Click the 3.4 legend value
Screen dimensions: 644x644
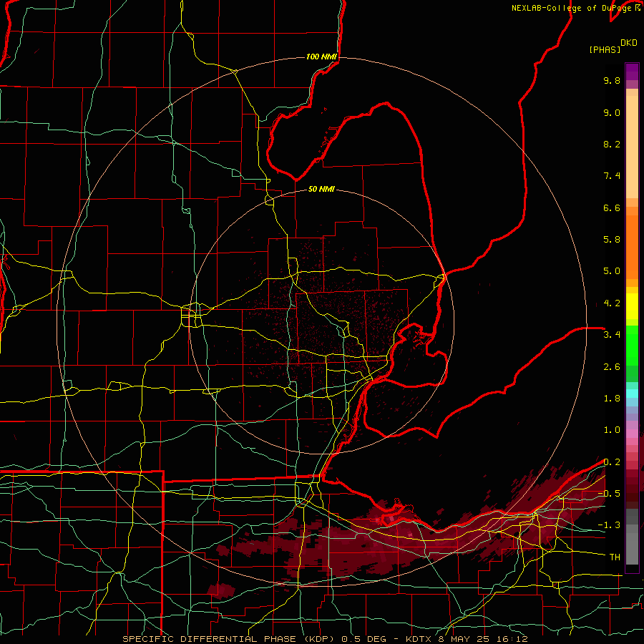612,335
